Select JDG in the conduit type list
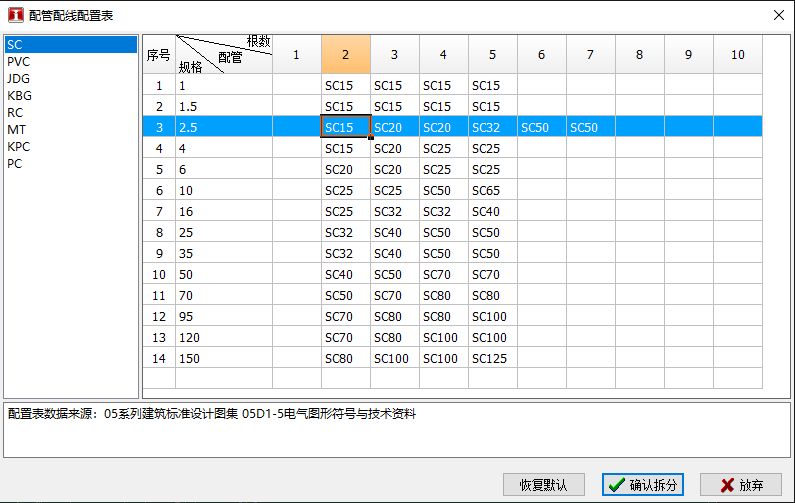 [19, 78]
